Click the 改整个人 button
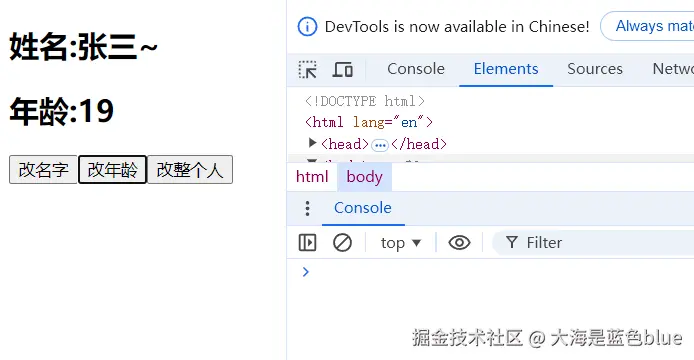 click(x=190, y=169)
